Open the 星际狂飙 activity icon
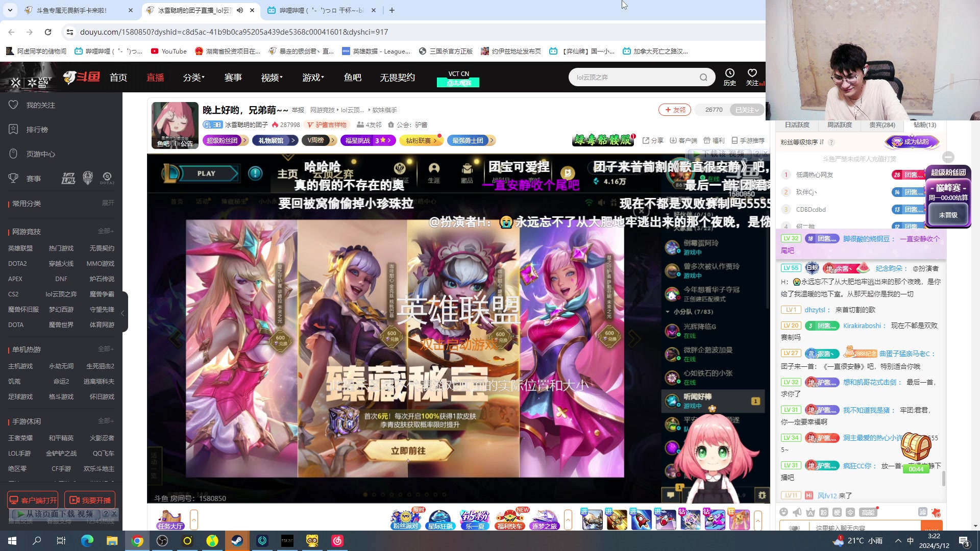 pyautogui.click(x=440, y=520)
